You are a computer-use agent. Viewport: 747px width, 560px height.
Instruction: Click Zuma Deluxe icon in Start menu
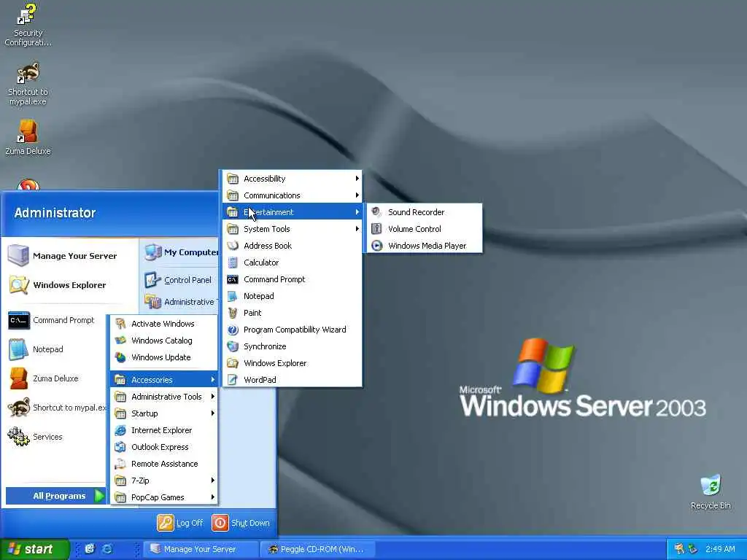click(18, 378)
